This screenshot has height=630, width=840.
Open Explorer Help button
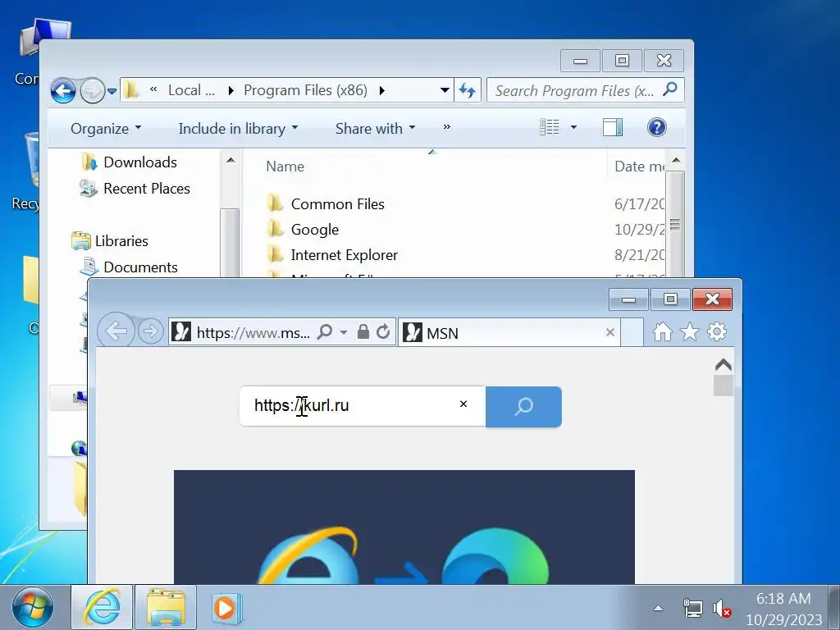click(657, 127)
